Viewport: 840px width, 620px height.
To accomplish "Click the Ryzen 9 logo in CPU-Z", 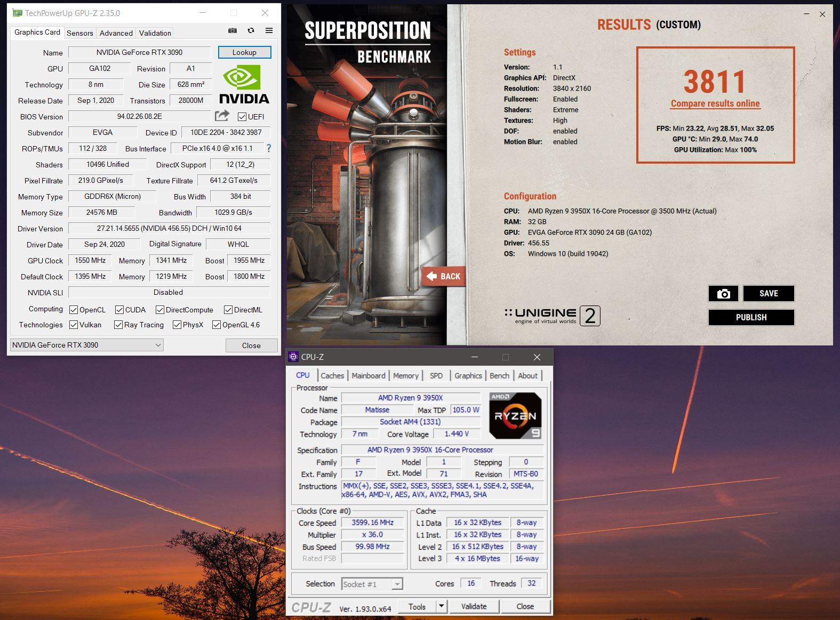I will tap(515, 416).
